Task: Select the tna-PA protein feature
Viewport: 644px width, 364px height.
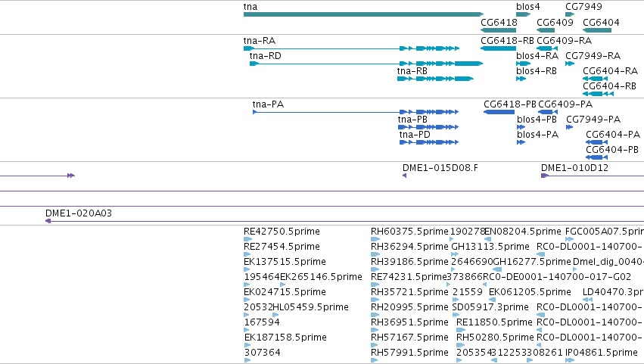Action: (355, 112)
